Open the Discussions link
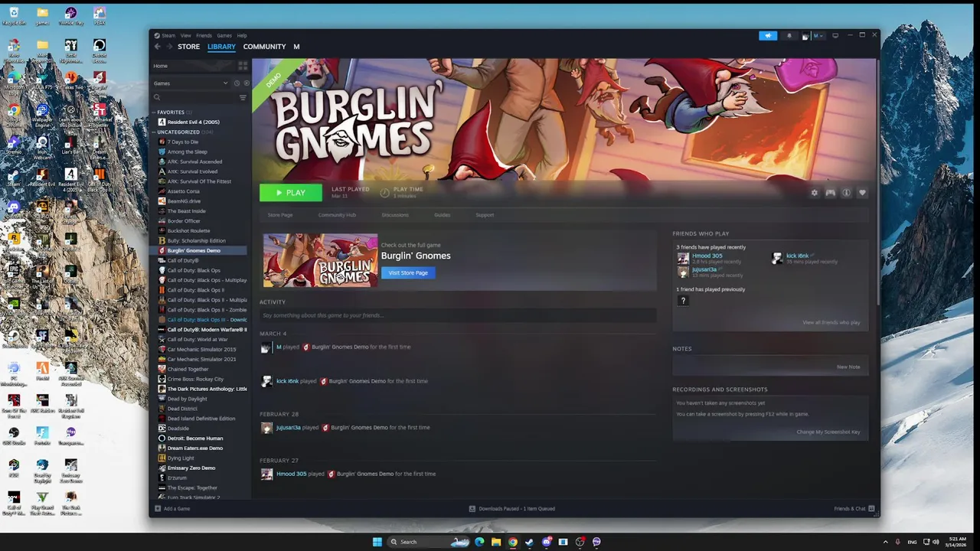Screen dimensions: 980x551 pyautogui.click(x=395, y=215)
